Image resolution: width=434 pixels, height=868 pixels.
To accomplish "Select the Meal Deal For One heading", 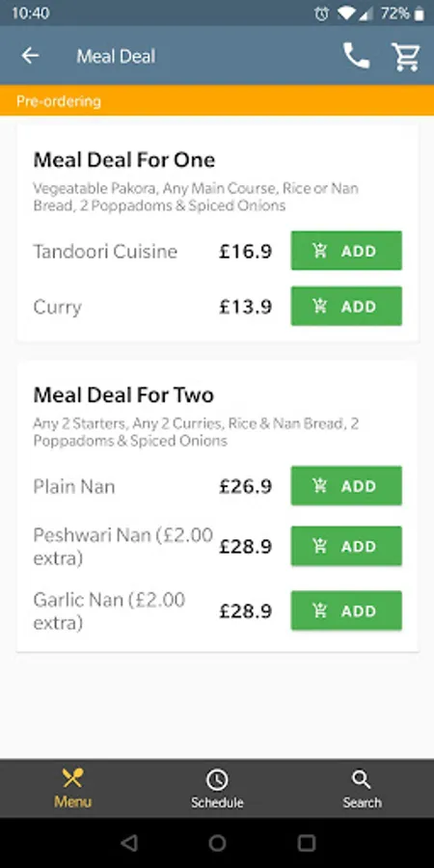I will [124, 160].
